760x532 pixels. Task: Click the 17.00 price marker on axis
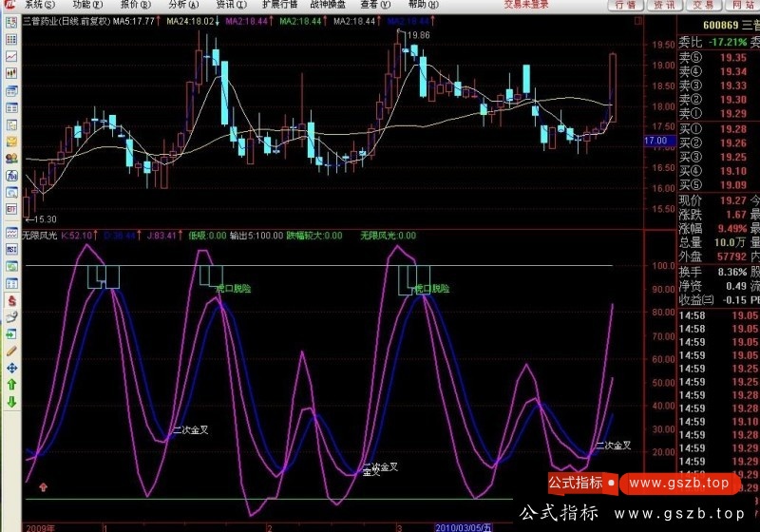[x=655, y=141]
